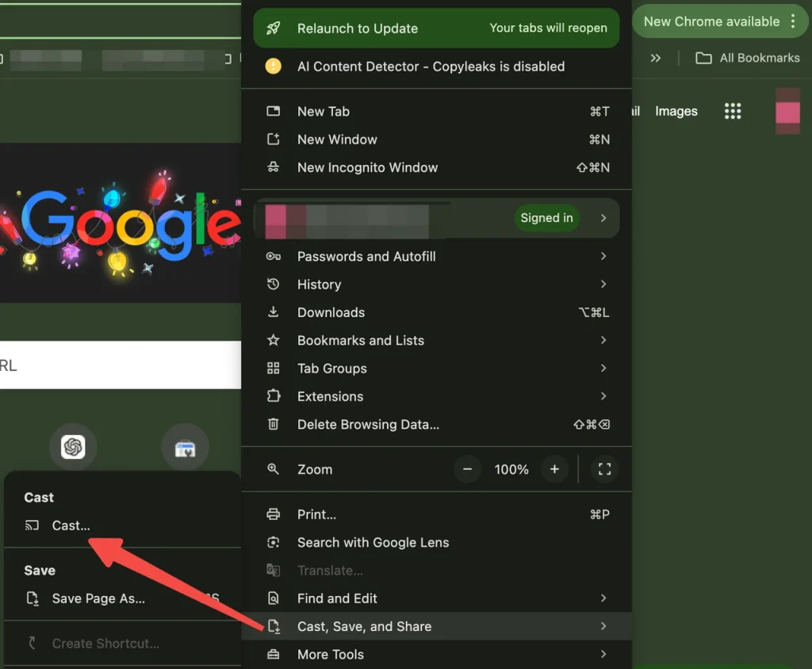
Task: Click the zoom in plus button
Action: coord(554,469)
